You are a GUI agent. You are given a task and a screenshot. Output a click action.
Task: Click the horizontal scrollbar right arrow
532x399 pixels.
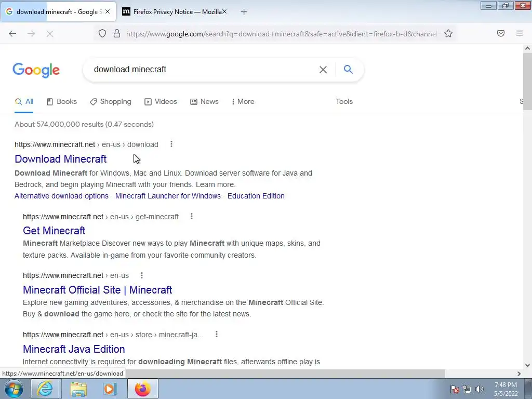[519, 374]
